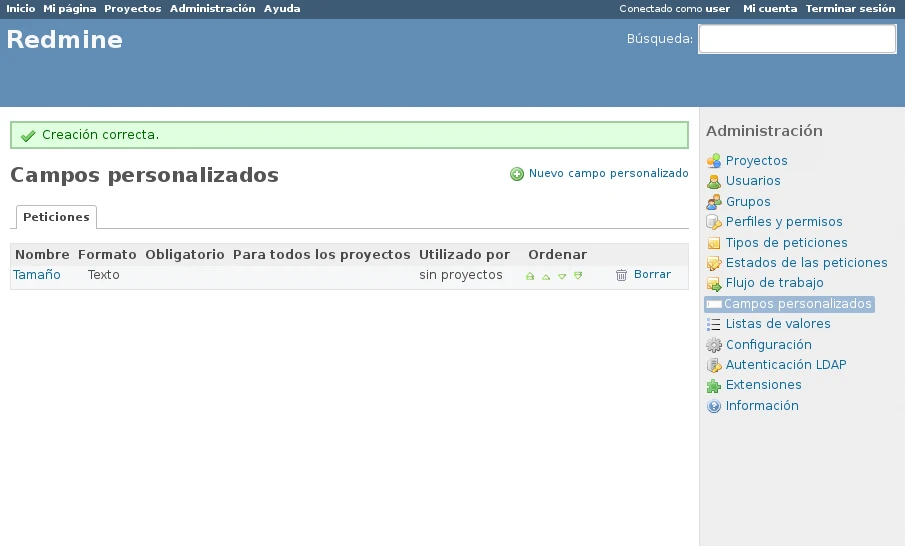Open Usuarios from the administration sidebar

(752, 181)
